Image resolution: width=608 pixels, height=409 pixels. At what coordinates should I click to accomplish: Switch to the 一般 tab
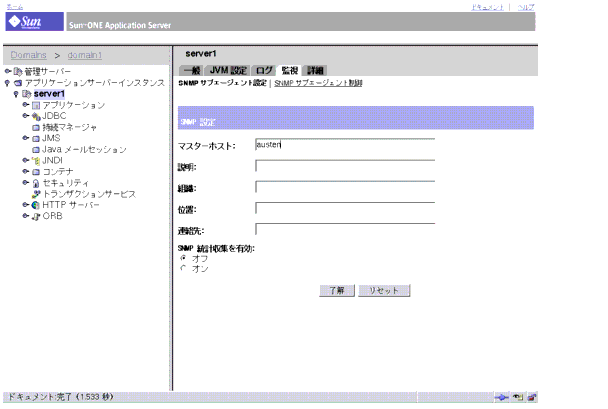pos(191,70)
